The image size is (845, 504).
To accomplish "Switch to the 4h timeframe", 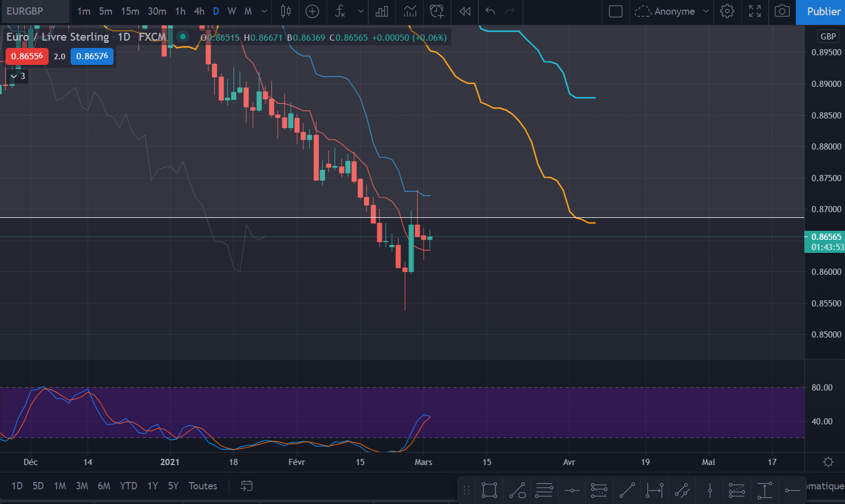I will point(199,11).
